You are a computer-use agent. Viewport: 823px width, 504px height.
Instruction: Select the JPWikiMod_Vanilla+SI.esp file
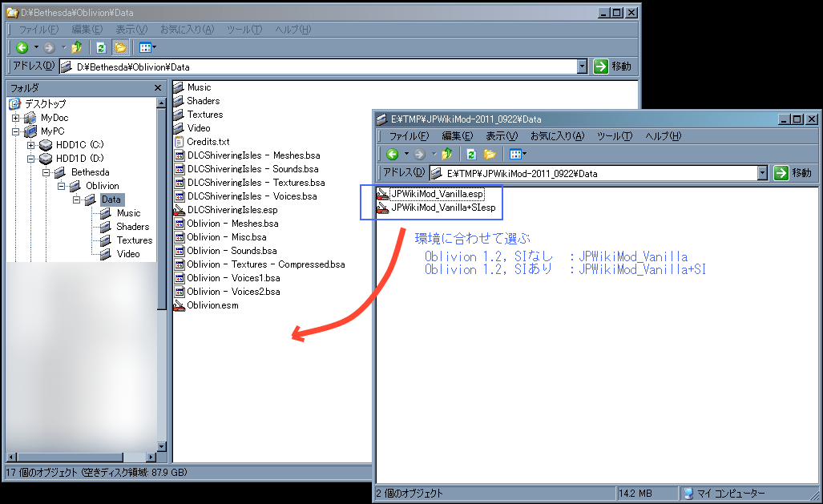point(442,208)
